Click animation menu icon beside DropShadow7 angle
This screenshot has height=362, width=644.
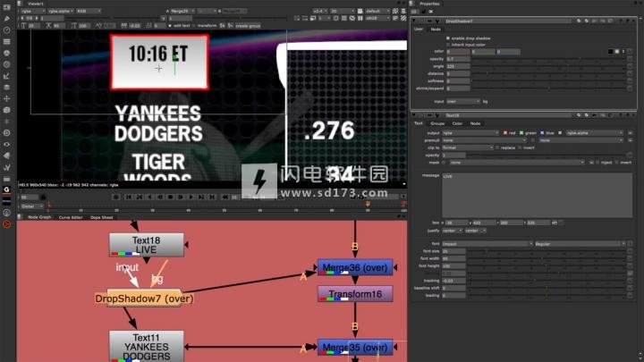630,66
